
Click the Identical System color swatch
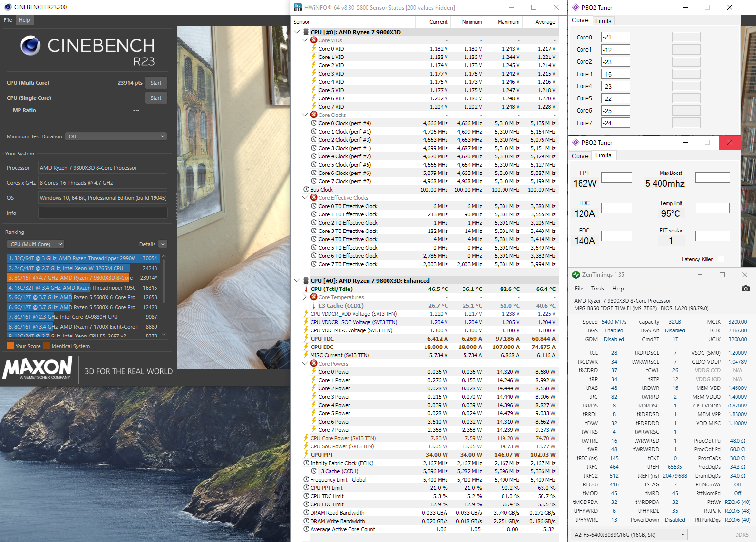coord(47,346)
